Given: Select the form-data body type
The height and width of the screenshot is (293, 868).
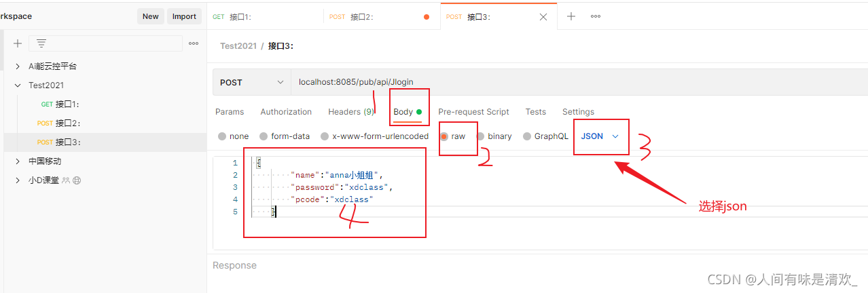Looking at the screenshot, I should 284,136.
